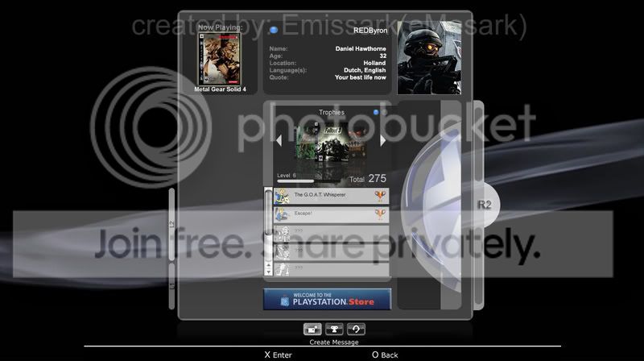Select the headset chat icon in bottom toolbar
Viewport: 644px width, 361px height.
tap(356, 330)
